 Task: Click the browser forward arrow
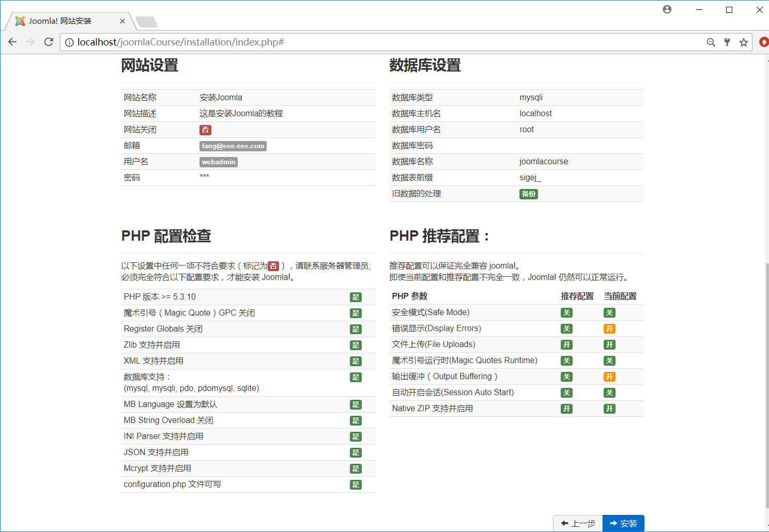pyautogui.click(x=30, y=42)
